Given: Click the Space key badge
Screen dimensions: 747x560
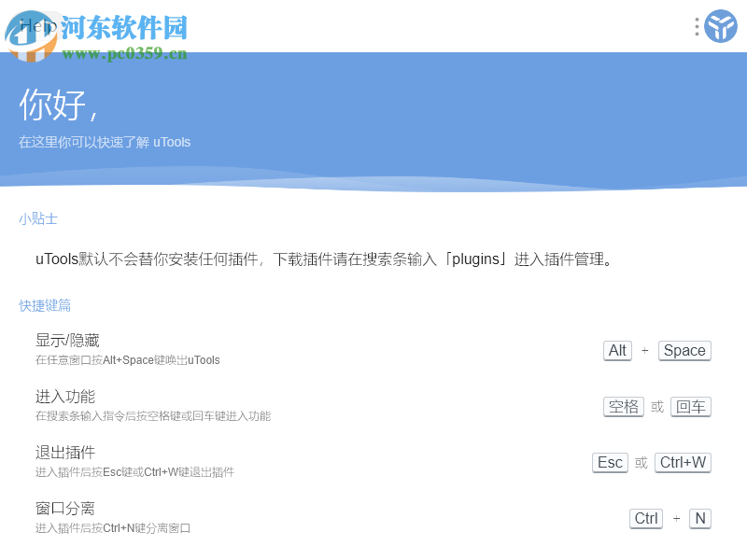Looking at the screenshot, I should point(684,351).
